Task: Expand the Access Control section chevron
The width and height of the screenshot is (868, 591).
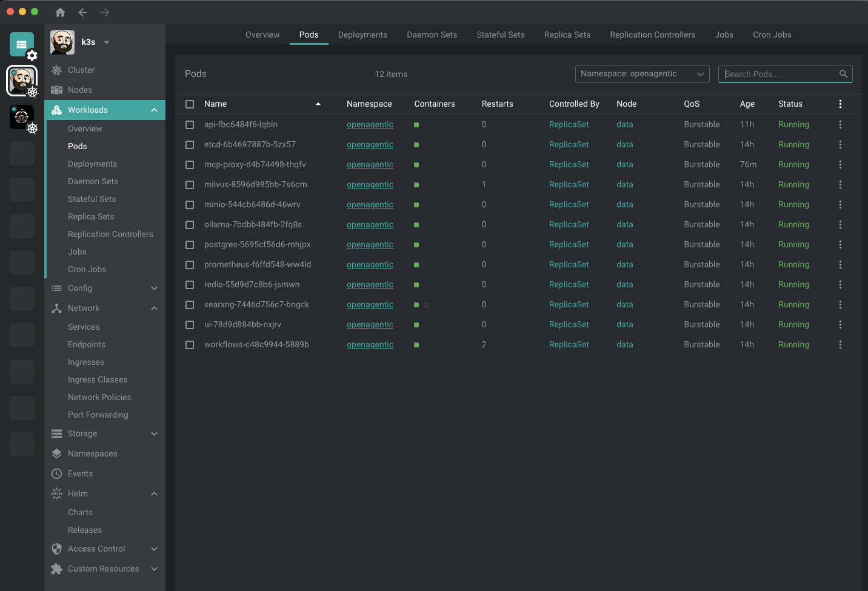Action: (x=154, y=549)
